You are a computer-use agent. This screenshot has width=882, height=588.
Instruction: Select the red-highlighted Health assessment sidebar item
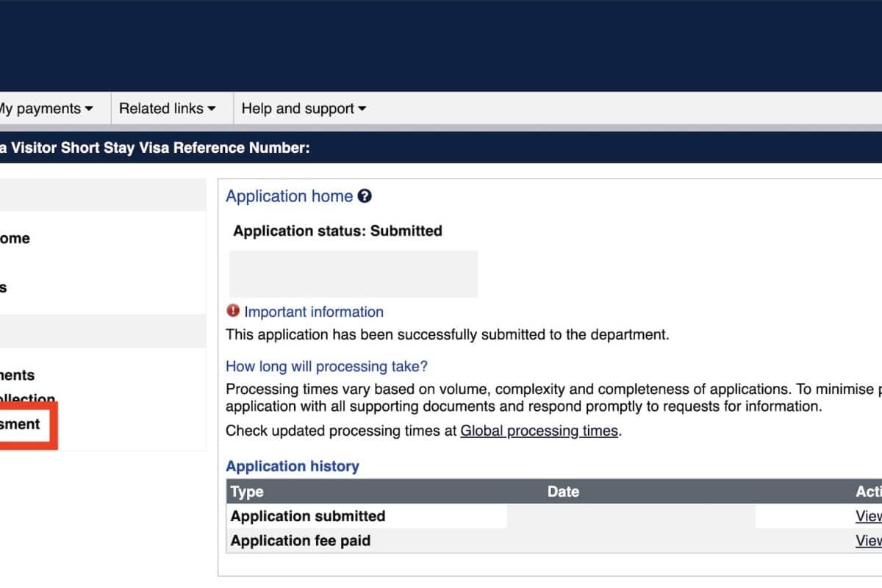click(21, 424)
